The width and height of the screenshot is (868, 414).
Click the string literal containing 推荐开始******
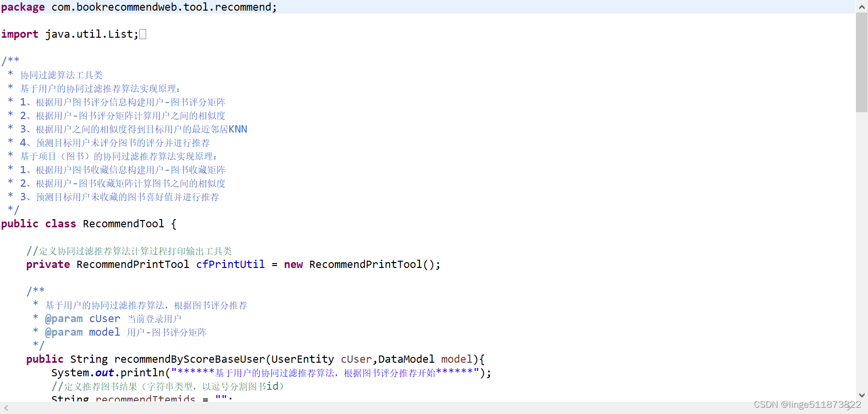pyautogui.click(x=325, y=373)
